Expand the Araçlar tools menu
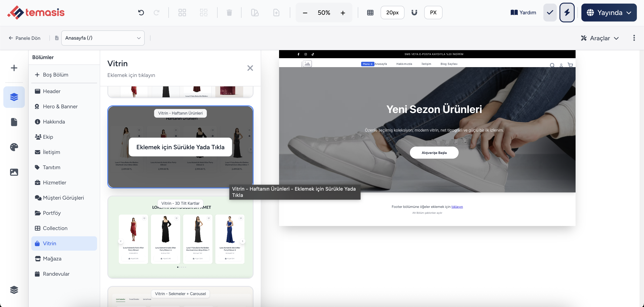Image resolution: width=644 pixels, height=307 pixels. tap(600, 38)
